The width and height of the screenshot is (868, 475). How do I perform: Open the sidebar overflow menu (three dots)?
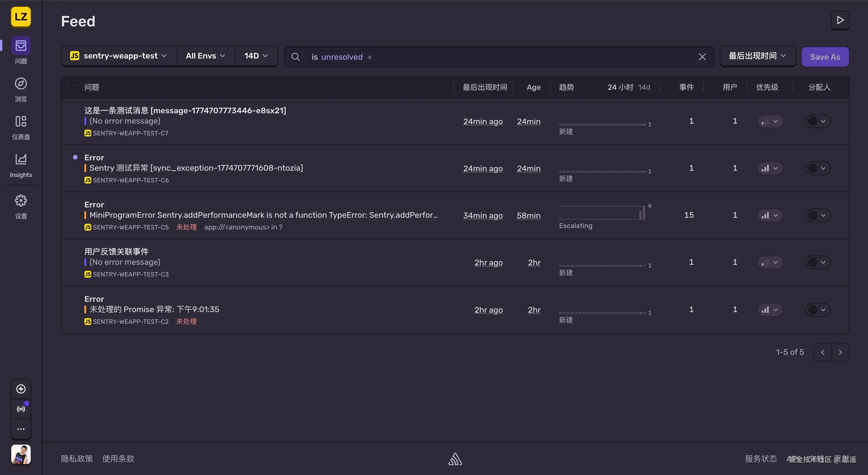[x=21, y=429]
